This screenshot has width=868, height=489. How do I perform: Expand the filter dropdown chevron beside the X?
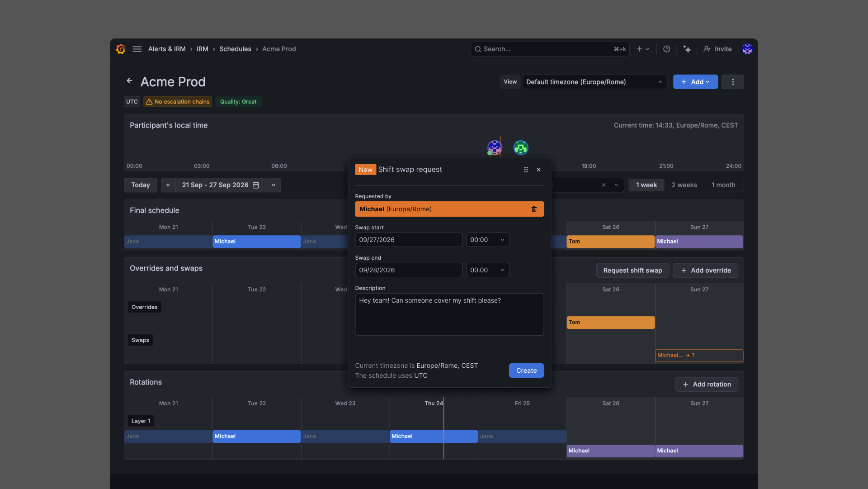click(616, 185)
